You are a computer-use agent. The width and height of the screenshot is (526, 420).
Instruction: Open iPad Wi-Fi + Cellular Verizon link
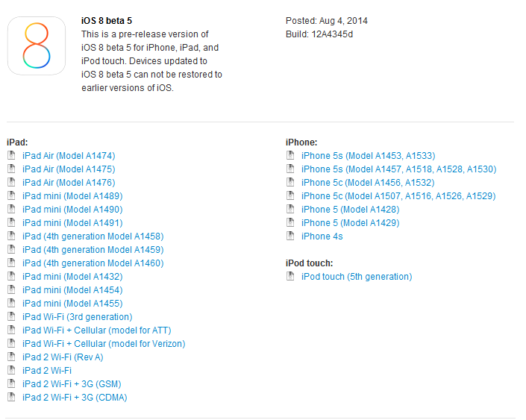[x=104, y=343]
